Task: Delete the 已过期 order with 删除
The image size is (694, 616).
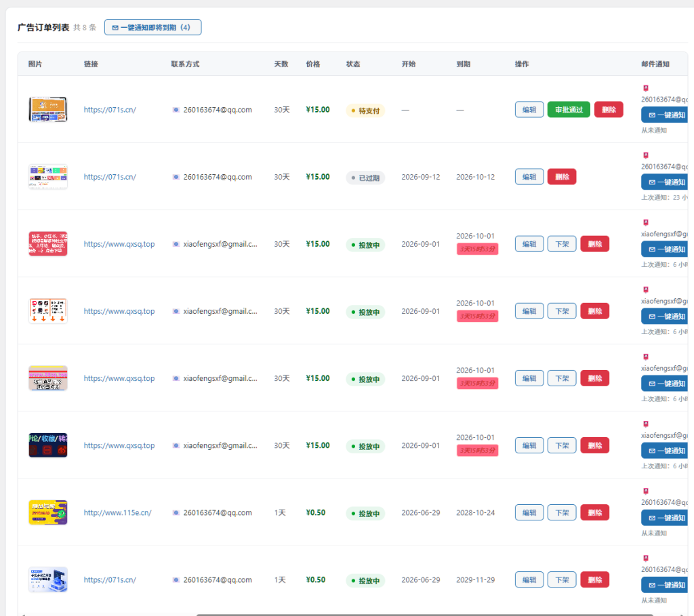Action: 562,177
